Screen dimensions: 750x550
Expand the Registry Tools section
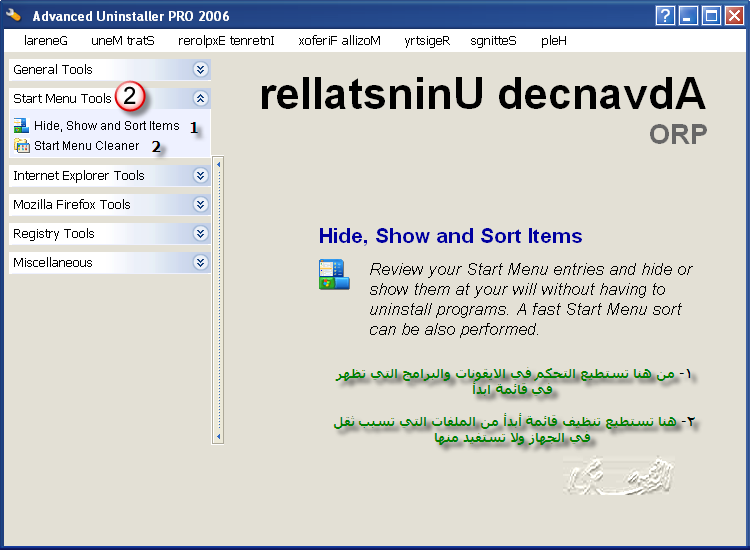200,233
